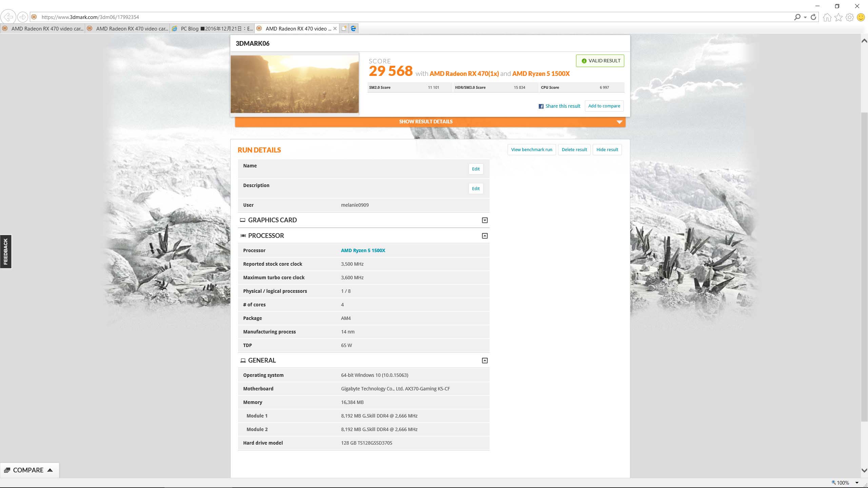
Task: Click the search magnifier icon in address bar
Action: coord(797,17)
